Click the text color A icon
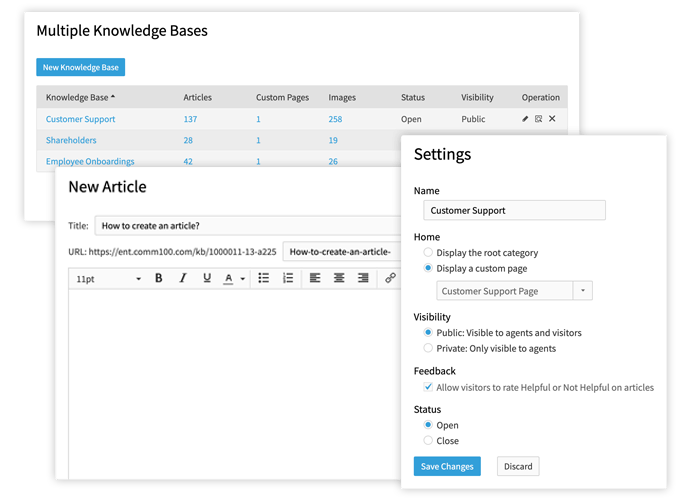Screen dimensions: 690x500 coord(228,279)
